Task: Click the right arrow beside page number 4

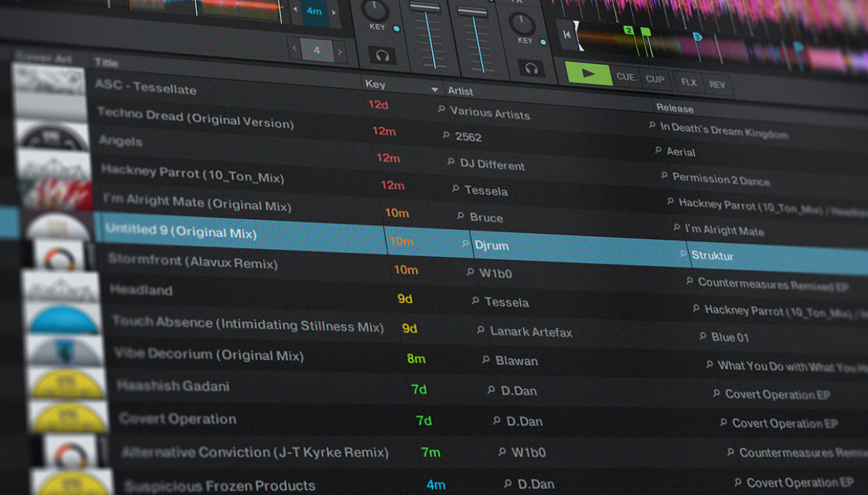Action: 338,51
